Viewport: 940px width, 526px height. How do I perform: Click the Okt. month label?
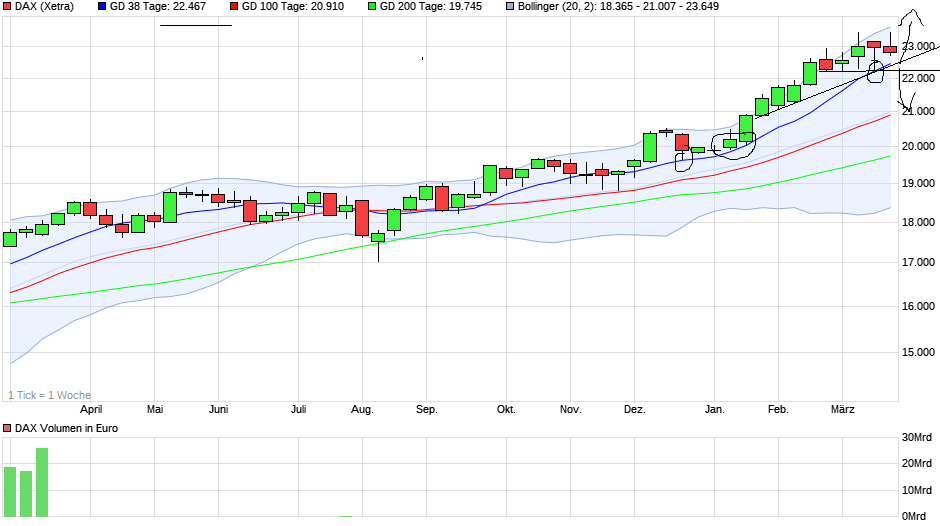[506, 410]
